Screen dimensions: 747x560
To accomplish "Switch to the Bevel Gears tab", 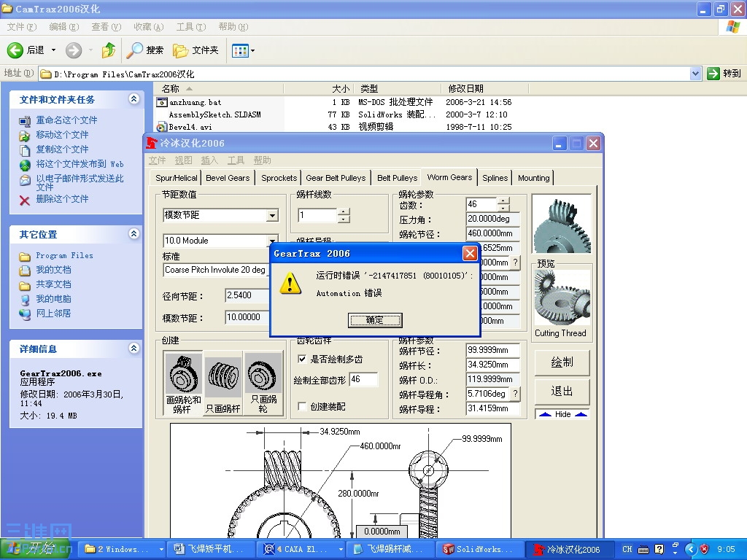I will [228, 178].
